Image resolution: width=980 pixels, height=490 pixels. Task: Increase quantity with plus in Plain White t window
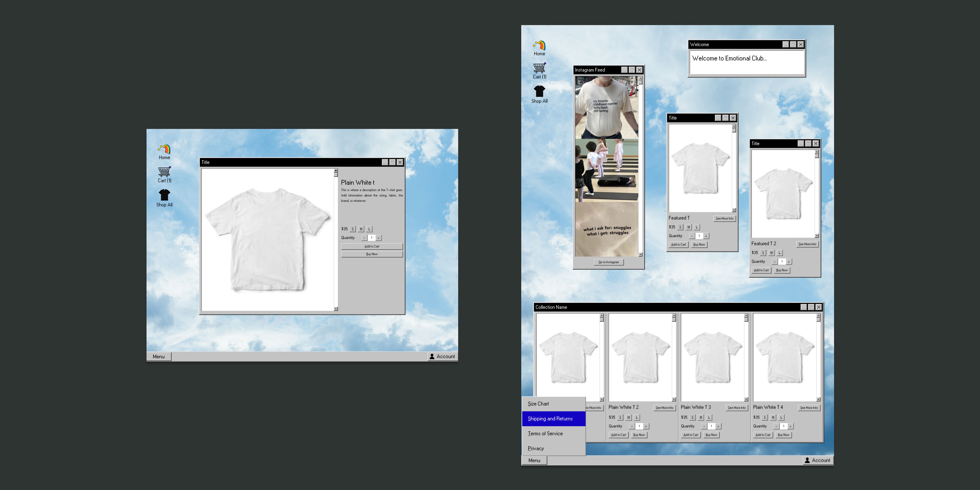379,238
